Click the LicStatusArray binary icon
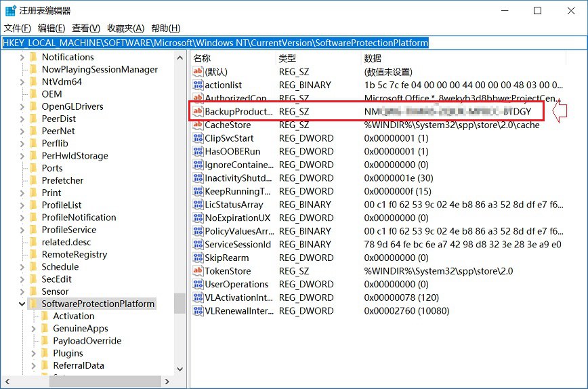This screenshot has width=588, height=389. 198,205
